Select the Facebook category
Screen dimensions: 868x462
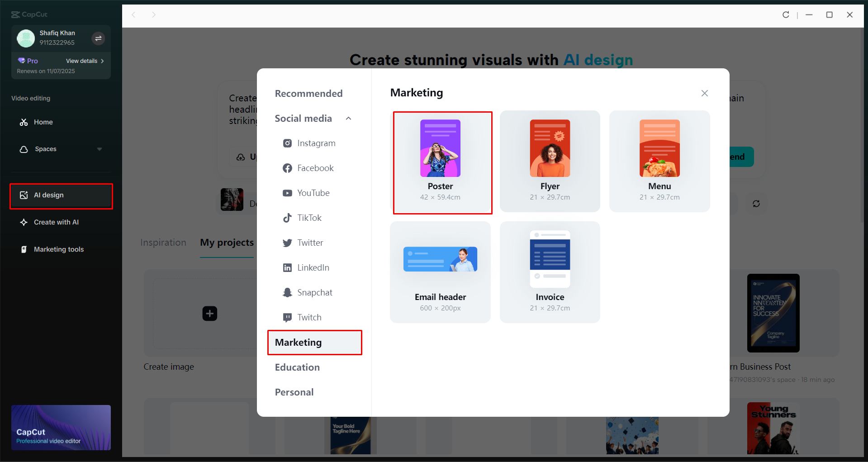(x=315, y=168)
